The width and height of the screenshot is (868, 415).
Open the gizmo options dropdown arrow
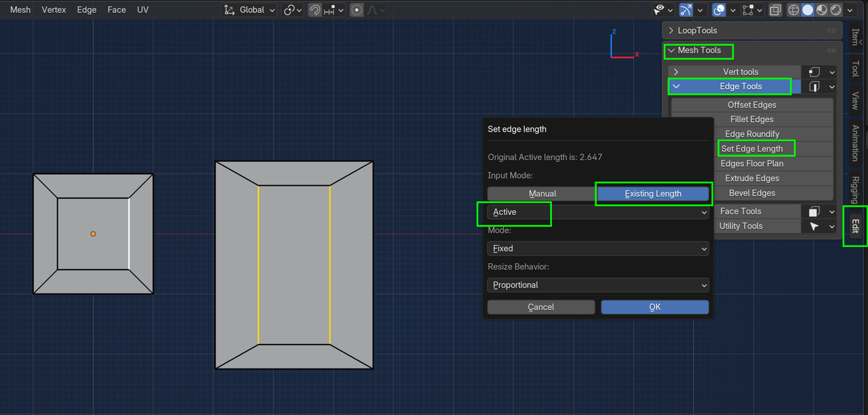(x=701, y=10)
